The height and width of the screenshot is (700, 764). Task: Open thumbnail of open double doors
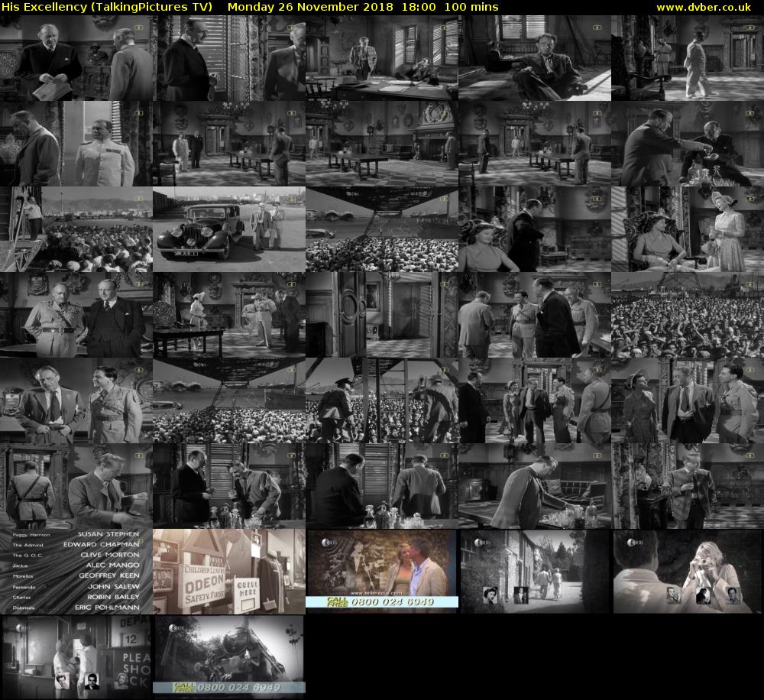pyautogui.click(x=381, y=315)
